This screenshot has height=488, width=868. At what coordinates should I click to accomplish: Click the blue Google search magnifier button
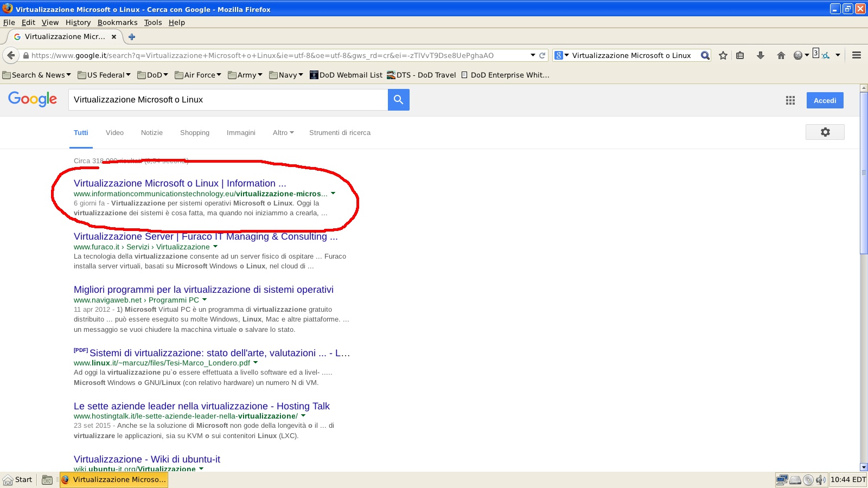point(398,100)
